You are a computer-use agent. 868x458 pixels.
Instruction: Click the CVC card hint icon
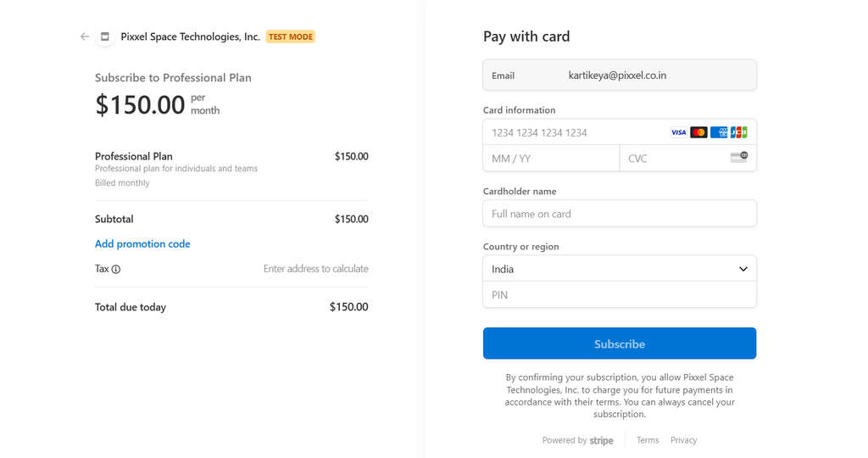pyautogui.click(x=739, y=157)
